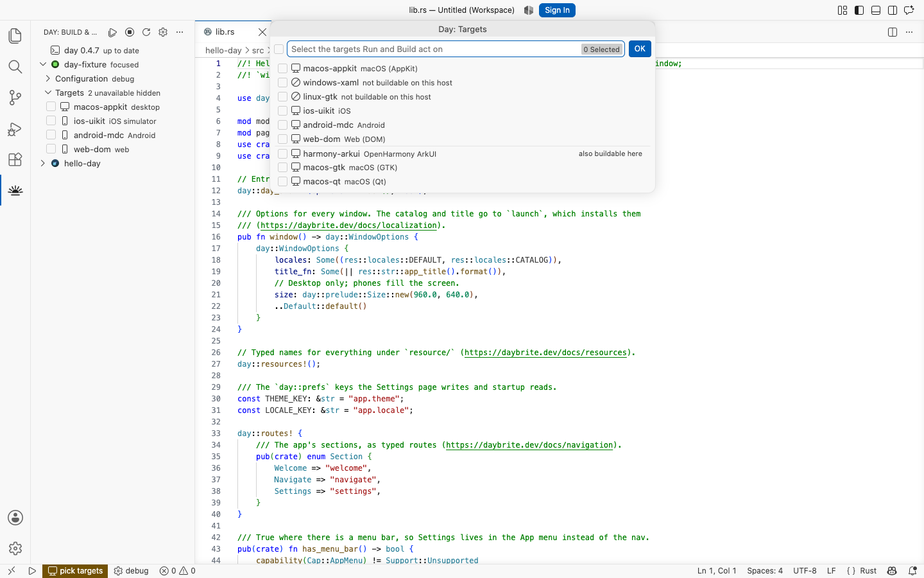
Task: Click OK in the Day Targets picker
Action: (x=640, y=49)
